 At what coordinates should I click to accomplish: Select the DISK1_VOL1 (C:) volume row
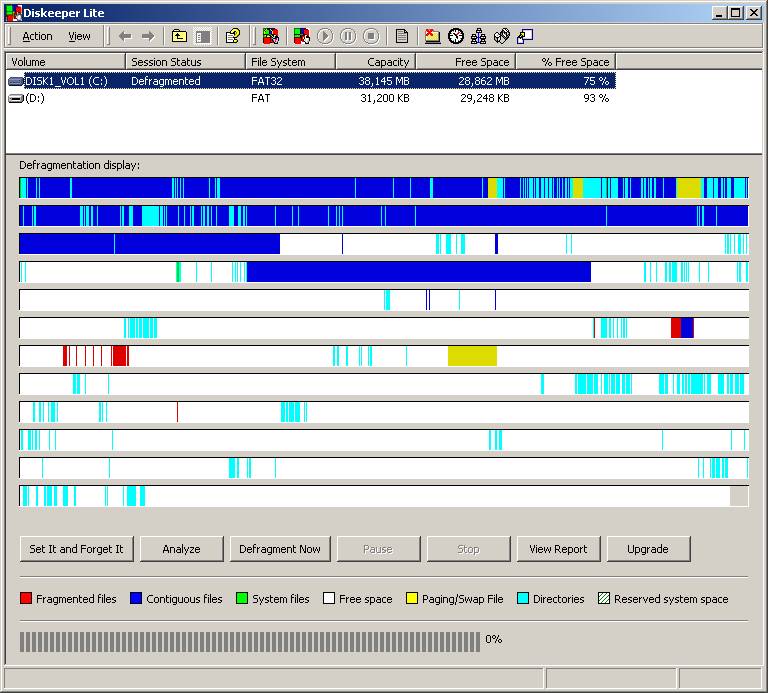[311, 81]
